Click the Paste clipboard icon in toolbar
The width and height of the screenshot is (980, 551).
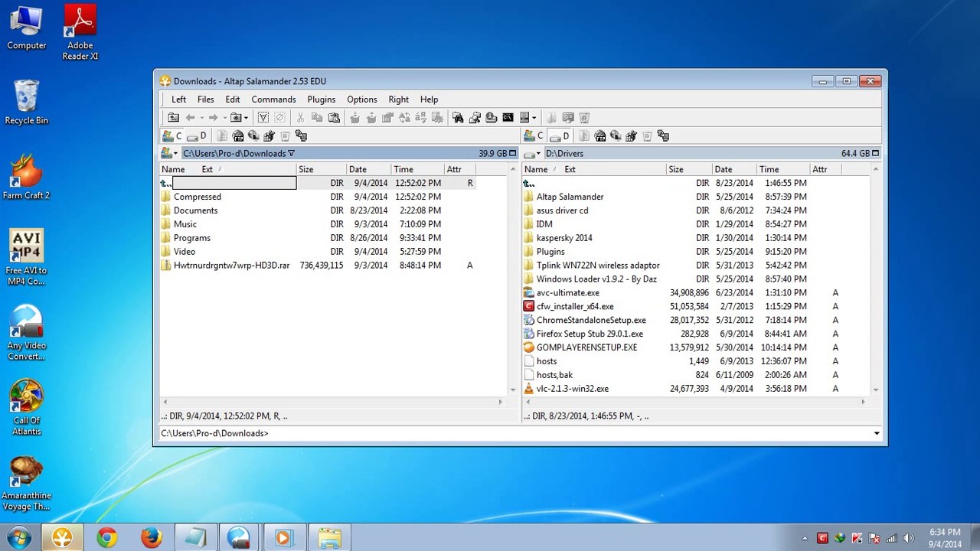point(334,118)
